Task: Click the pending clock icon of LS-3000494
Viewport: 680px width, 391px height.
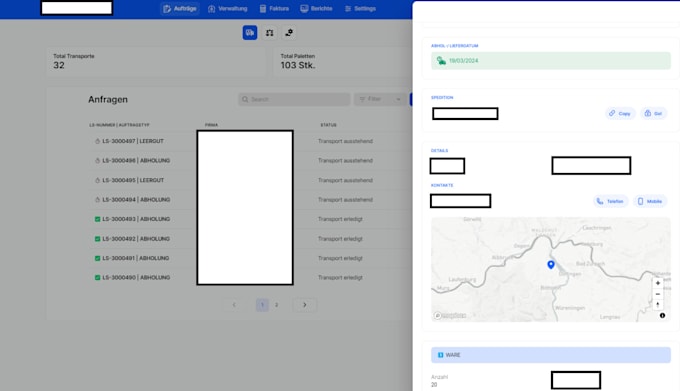Action: 97,199
